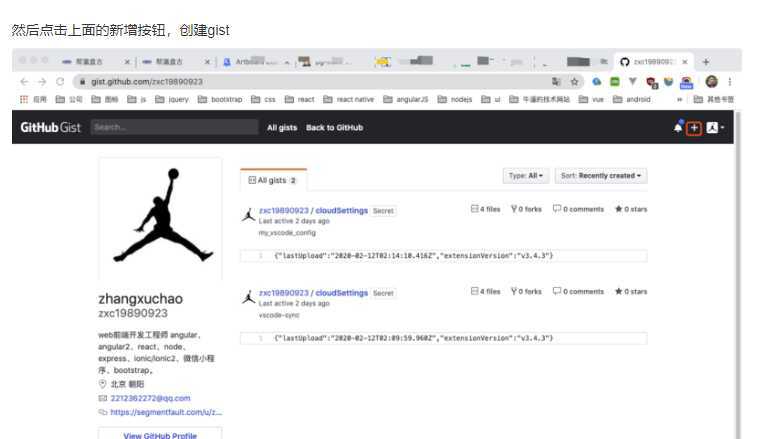771x439 pixels.
Task: Open the ui bookmarks folder
Action: coord(491,99)
